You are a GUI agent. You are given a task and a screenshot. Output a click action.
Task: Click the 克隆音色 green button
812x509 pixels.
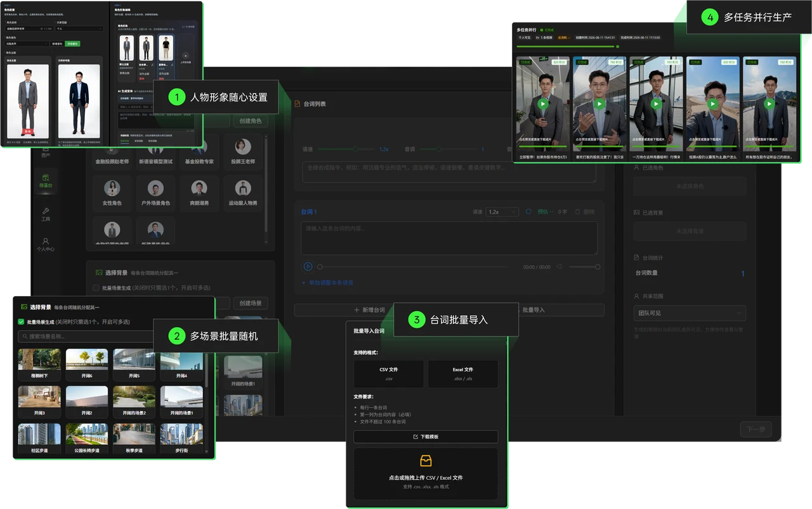[x=74, y=44]
